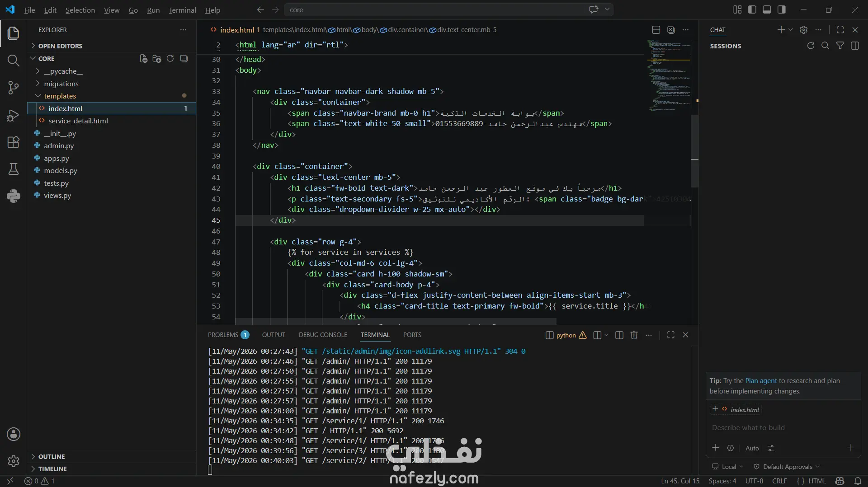Open Source Control view

tap(14, 88)
